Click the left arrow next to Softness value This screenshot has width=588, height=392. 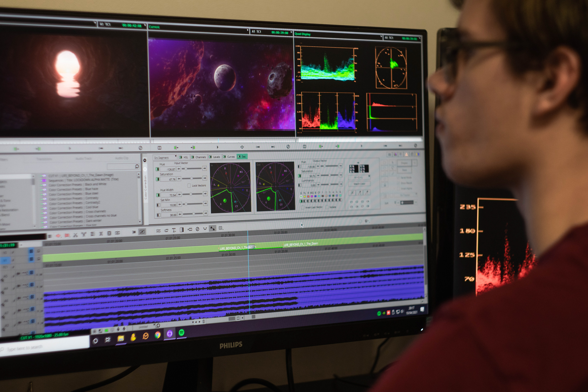click(180, 214)
